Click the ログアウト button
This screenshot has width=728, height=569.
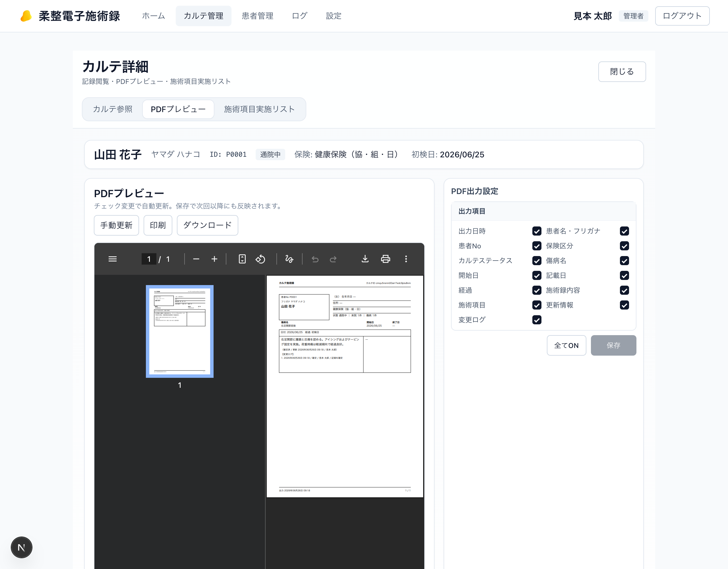(682, 16)
